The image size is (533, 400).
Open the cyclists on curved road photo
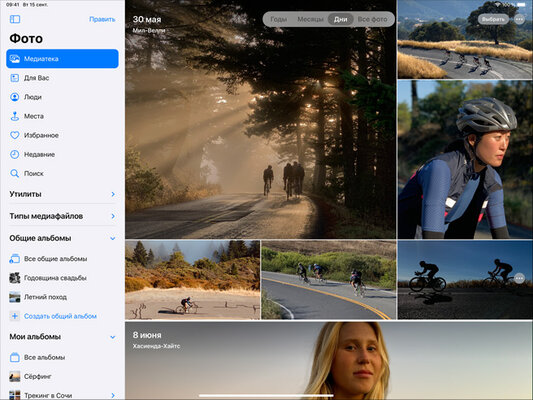[x=329, y=280]
